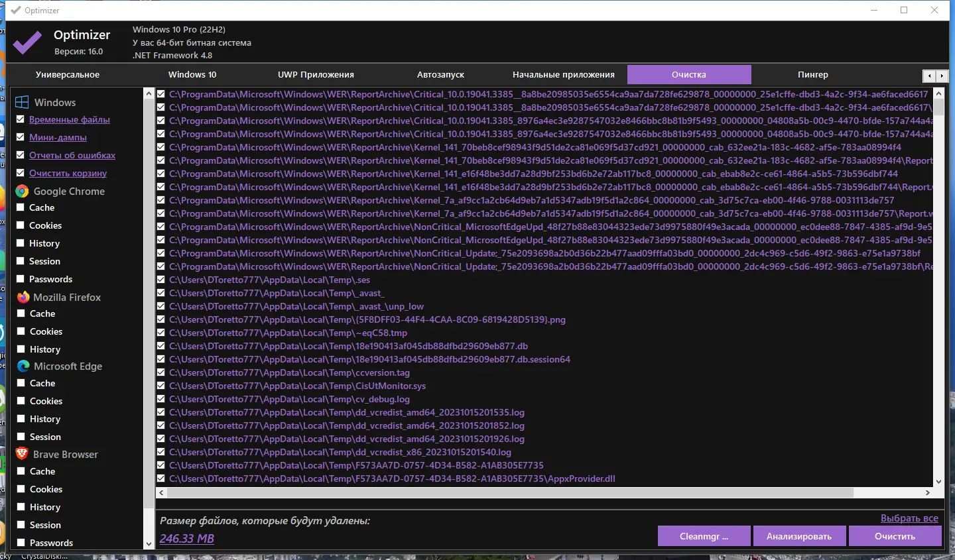Select the Очистка tab
The image size is (955, 560).
click(x=689, y=74)
